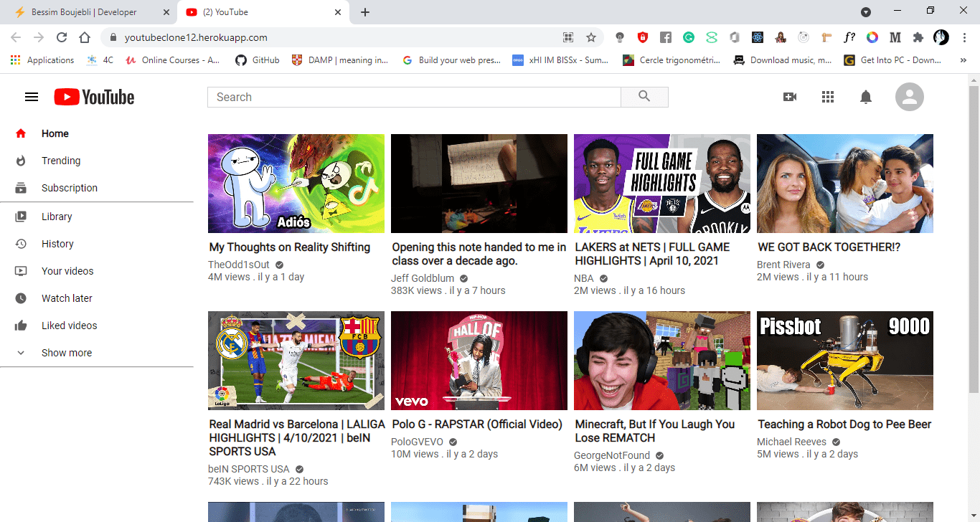Open the Get Into PC bookmark

tap(892, 60)
